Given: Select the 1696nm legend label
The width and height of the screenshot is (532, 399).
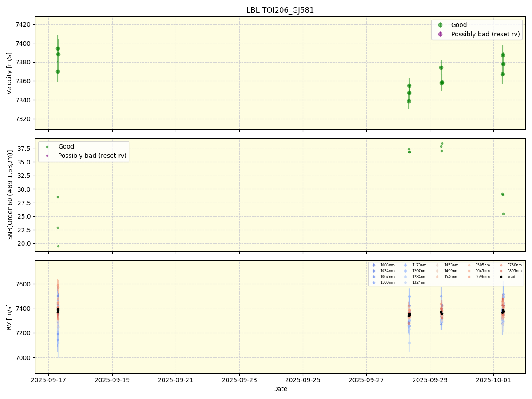Looking at the screenshot, I should 482,277.
